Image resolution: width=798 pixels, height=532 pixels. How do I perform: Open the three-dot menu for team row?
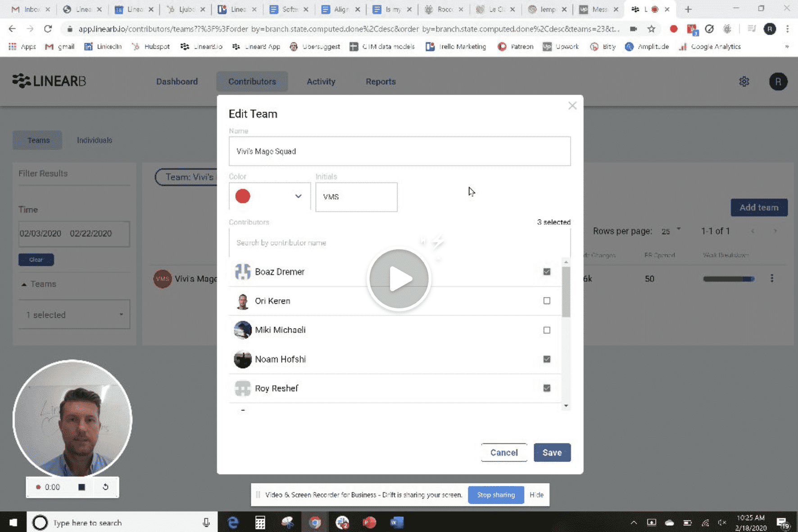coord(771,279)
